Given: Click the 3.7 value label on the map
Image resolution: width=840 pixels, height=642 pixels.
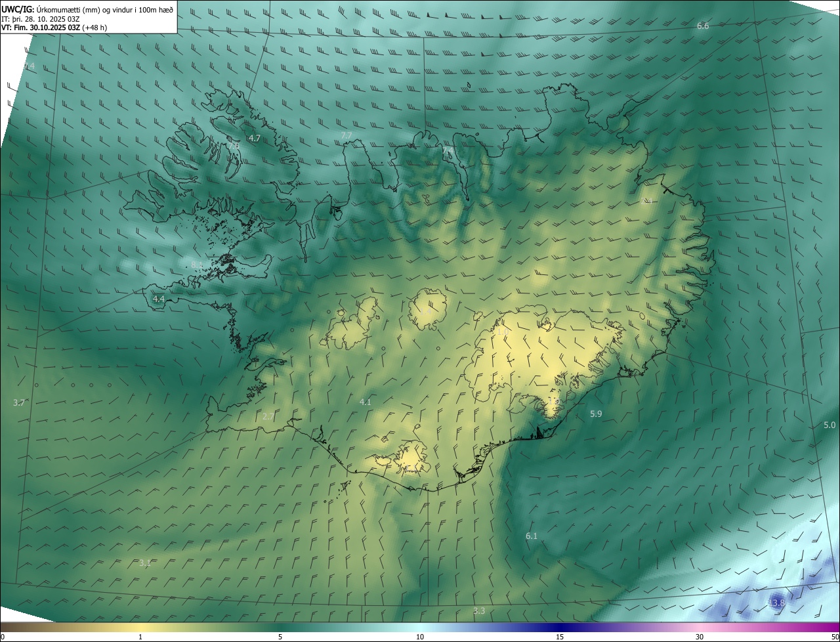Looking at the screenshot, I should (19, 402).
